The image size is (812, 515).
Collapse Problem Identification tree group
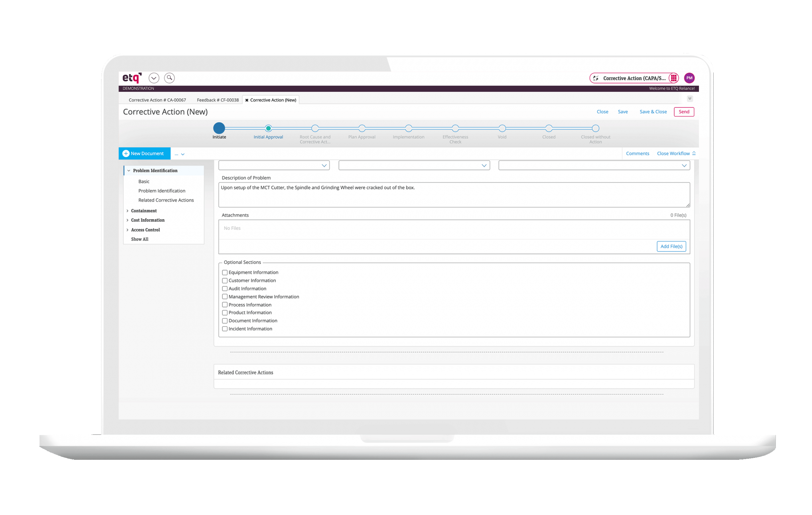pyautogui.click(x=129, y=170)
